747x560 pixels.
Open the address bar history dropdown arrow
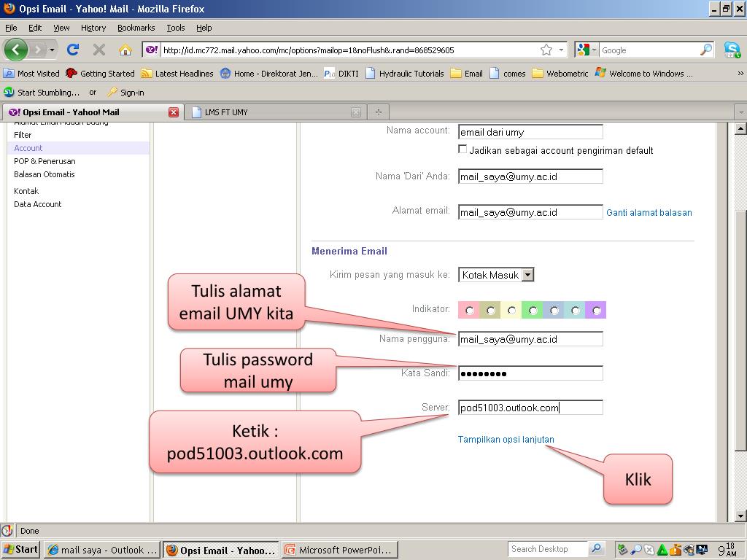561,50
